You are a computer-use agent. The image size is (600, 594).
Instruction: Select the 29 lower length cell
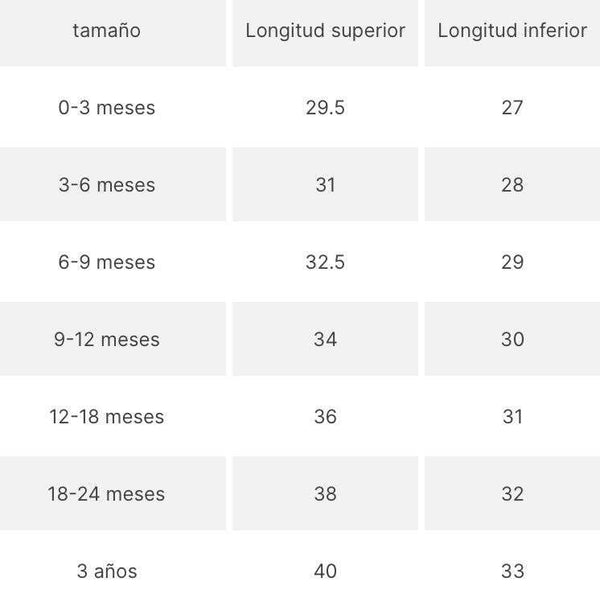point(512,262)
